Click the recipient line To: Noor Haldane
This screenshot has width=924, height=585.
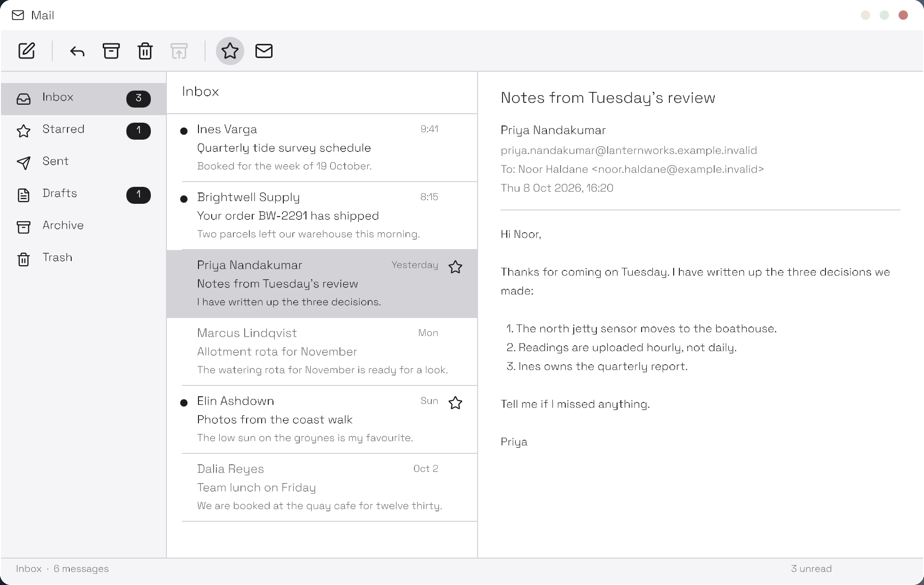[x=632, y=169]
